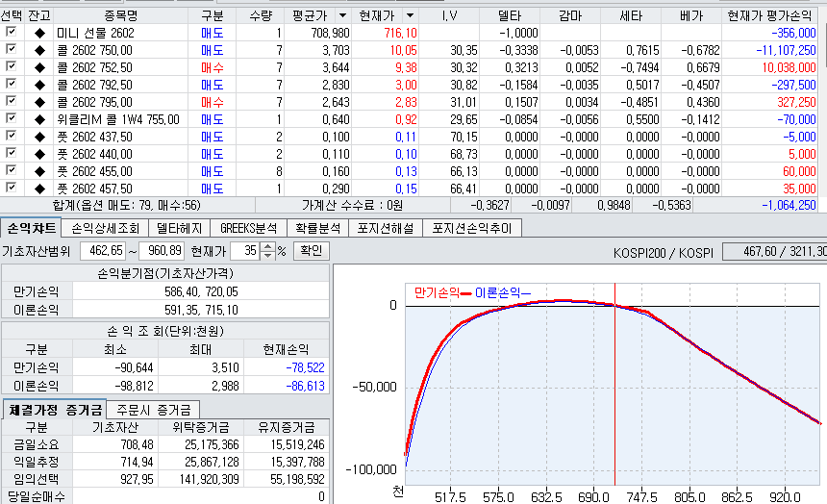Image resolution: width=827 pixels, height=504 pixels.
Task: Open the 확률분석 tab
Action: point(317,228)
